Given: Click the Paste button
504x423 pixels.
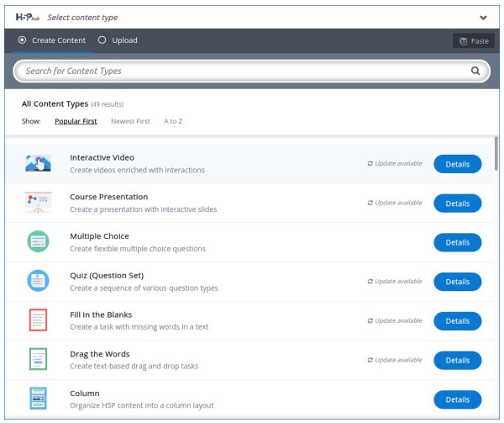Looking at the screenshot, I should pos(474,41).
